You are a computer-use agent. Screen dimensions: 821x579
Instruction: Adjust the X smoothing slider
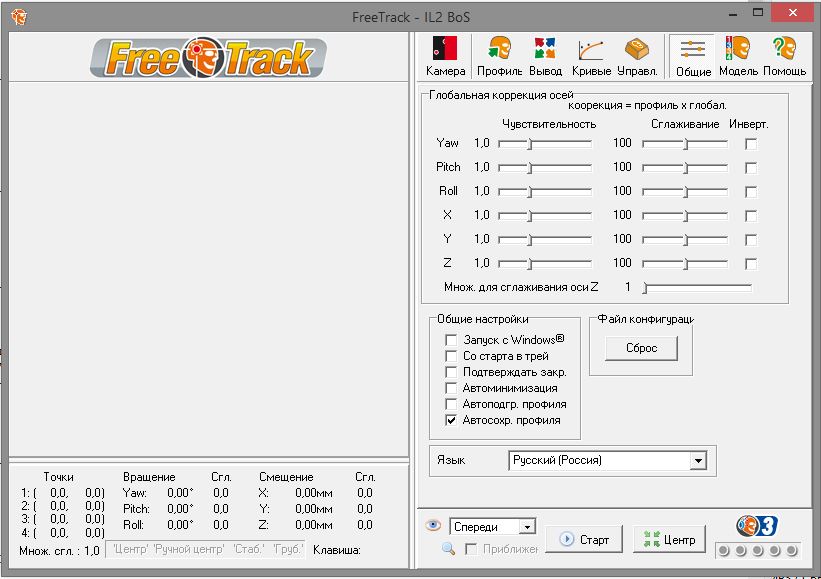[x=685, y=216]
